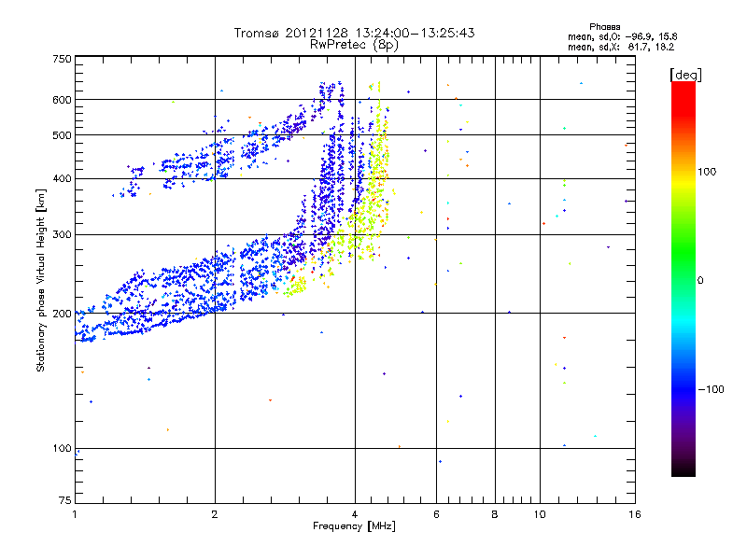The height and width of the screenshot is (560, 747).
Task: Click the 'Stationary phase Virtual Height [km]' axis title
Action: pos(41,281)
